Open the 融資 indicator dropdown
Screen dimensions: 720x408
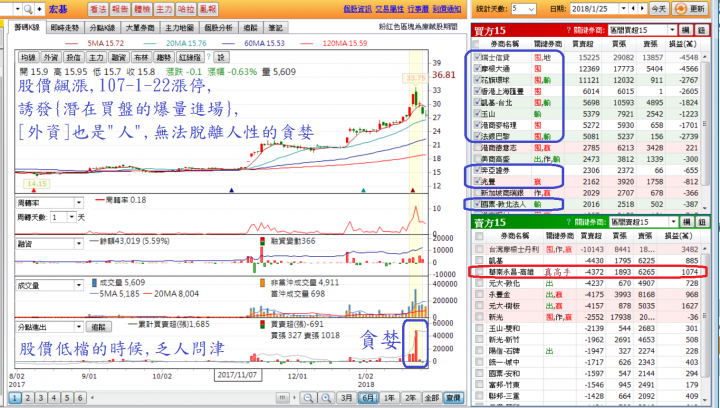point(79,244)
